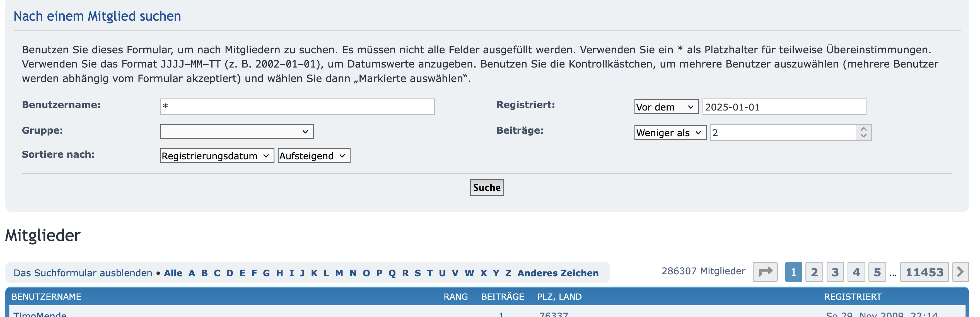
Task: Decrease the Beiträge number stepper
Action: 864,135
